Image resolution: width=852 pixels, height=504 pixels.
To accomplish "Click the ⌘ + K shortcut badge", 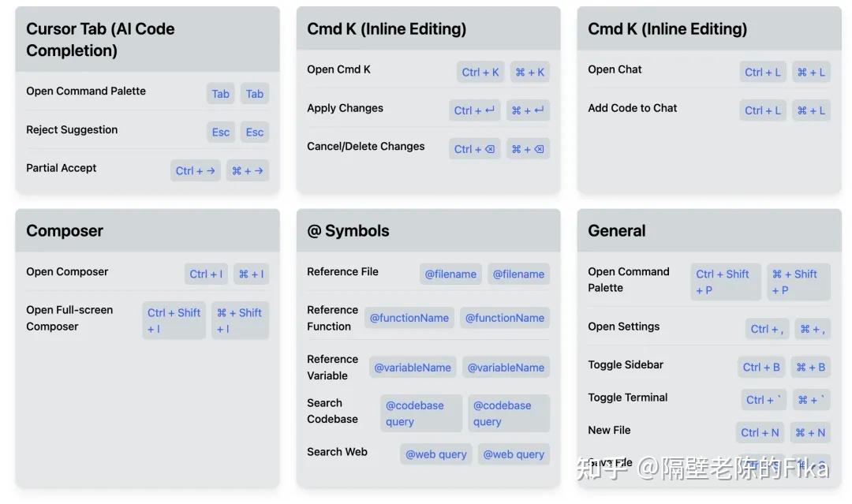I will point(529,72).
